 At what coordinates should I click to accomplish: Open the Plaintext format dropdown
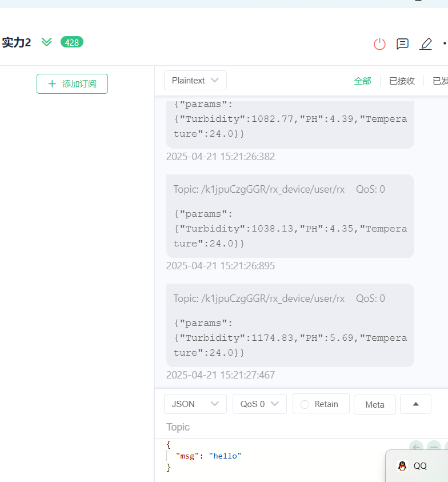(195, 81)
